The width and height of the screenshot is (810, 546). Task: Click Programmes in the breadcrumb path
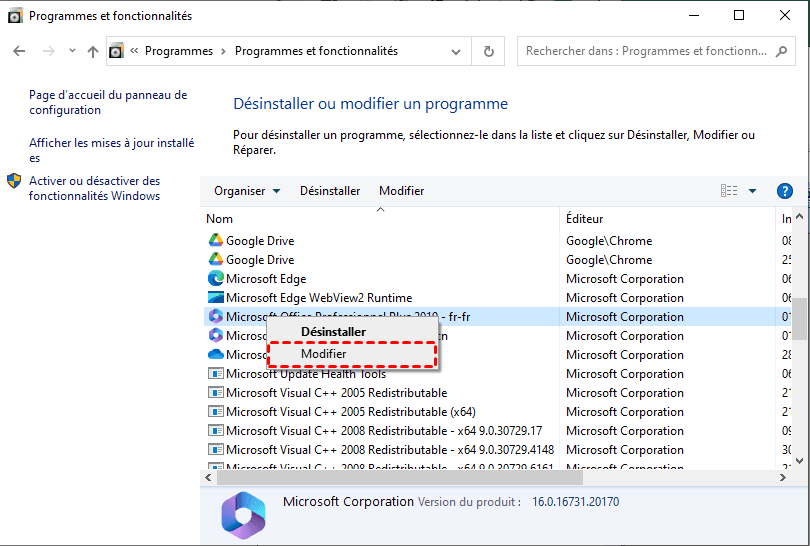pyautogui.click(x=179, y=51)
